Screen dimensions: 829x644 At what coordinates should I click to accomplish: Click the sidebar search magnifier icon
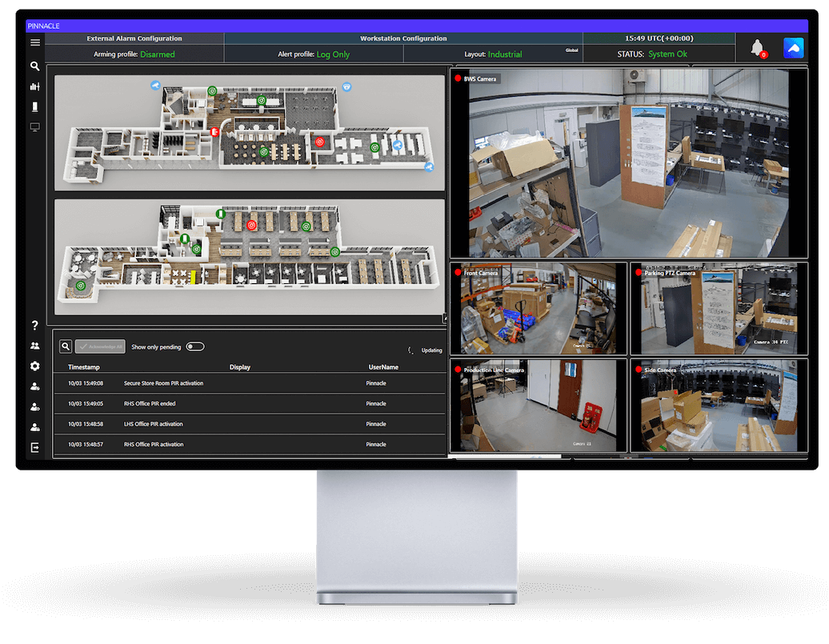[34, 66]
